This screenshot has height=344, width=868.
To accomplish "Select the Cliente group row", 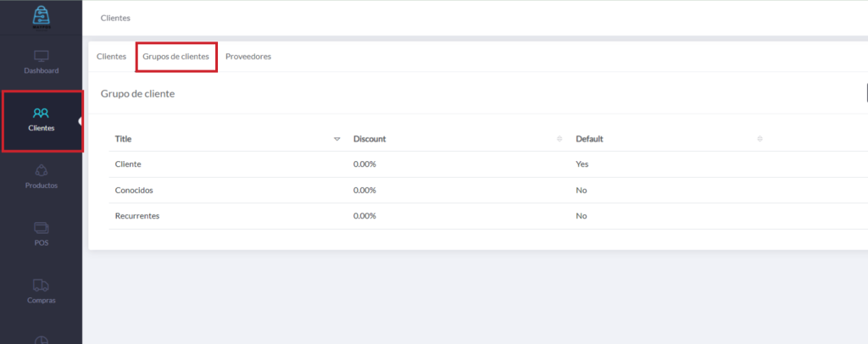I will [x=128, y=164].
